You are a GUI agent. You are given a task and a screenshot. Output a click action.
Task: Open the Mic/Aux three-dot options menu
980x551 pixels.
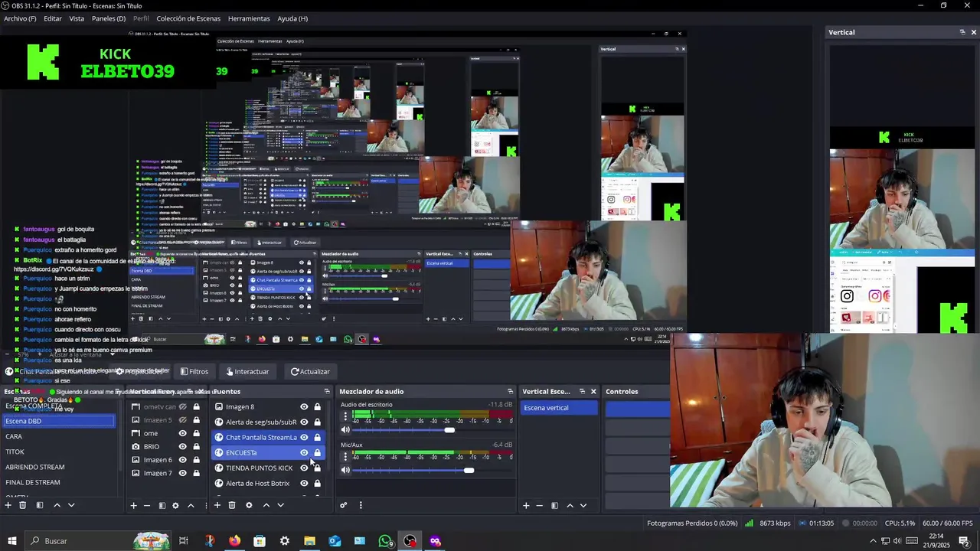coord(345,457)
